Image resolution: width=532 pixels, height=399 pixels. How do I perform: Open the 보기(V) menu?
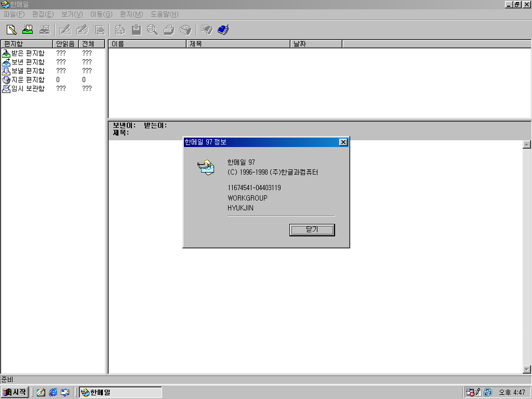[72, 14]
